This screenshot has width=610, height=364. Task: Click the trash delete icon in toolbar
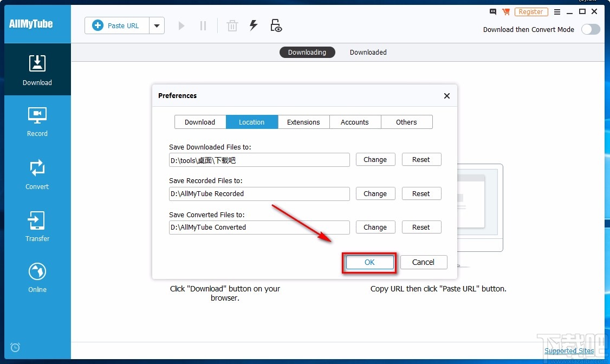[x=232, y=25]
